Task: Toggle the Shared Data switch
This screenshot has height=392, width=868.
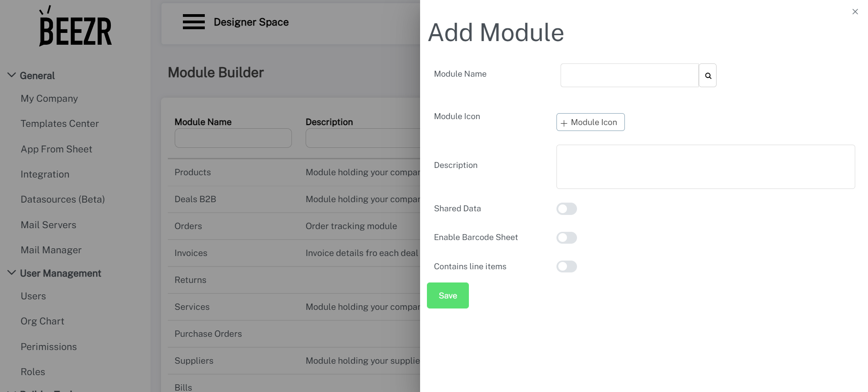Action: [567, 209]
